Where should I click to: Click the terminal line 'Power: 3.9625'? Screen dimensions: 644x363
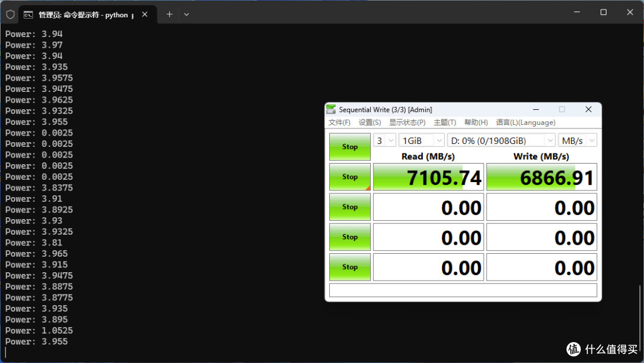point(39,100)
